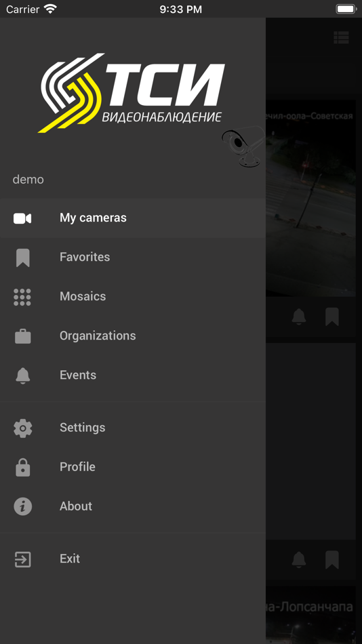Image resolution: width=362 pixels, height=644 pixels.
Task: Go to Organizations
Action: click(x=133, y=336)
